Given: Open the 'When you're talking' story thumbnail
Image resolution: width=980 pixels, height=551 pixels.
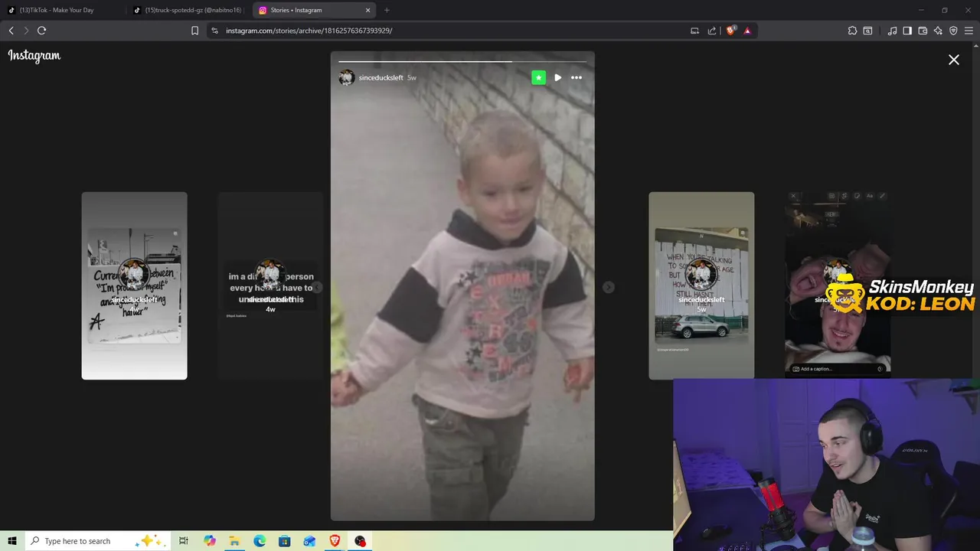Looking at the screenshot, I should (x=701, y=285).
